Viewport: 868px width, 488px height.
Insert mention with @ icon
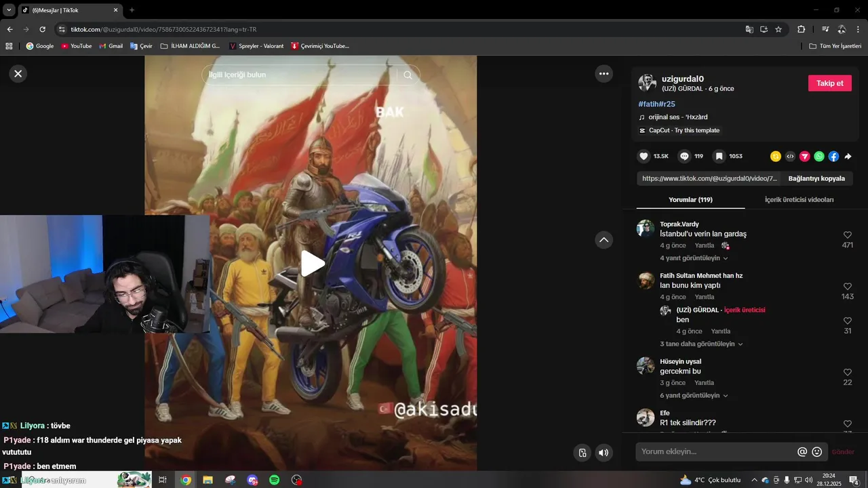coord(802,452)
